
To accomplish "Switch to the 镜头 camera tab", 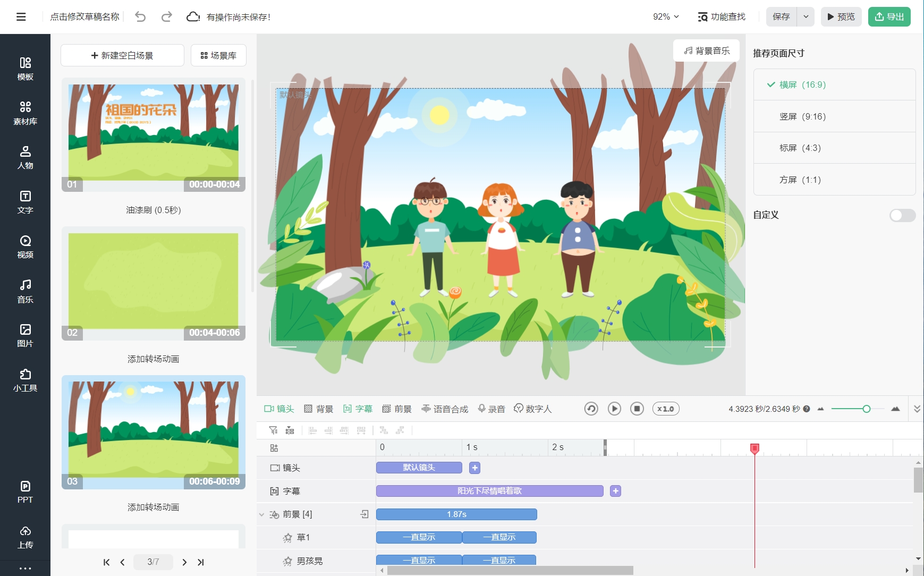I will coord(279,409).
